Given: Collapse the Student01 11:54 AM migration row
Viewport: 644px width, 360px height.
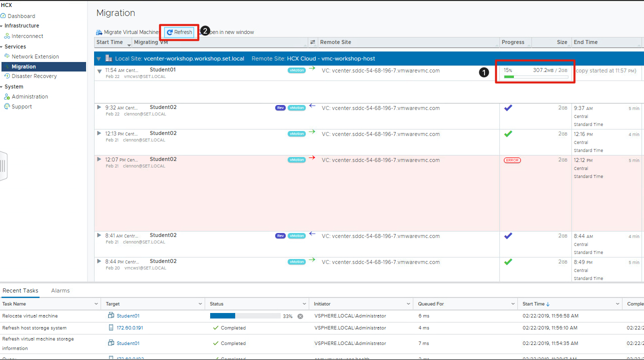Looking at the screenshot, I should click(99, 71).
